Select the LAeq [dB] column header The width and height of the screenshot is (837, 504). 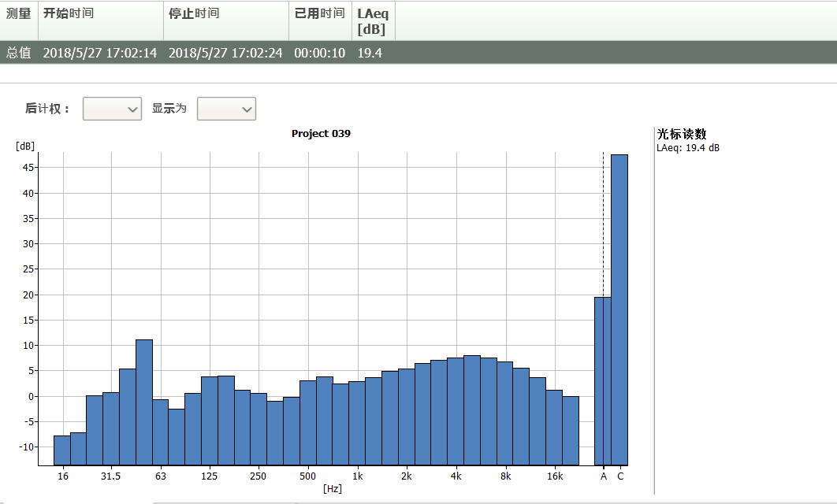(373, 21)
